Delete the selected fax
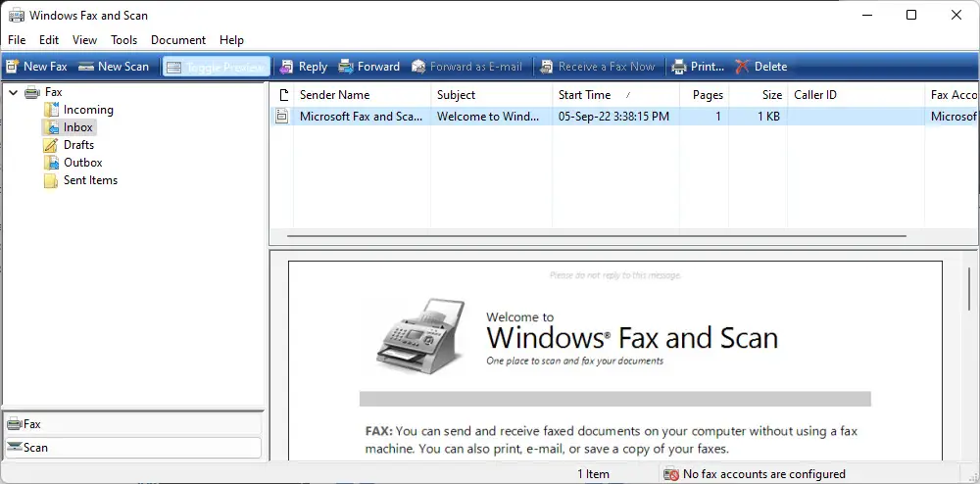Image resolution: width=980 pixels, height=484 pixels. click(761, 67)
